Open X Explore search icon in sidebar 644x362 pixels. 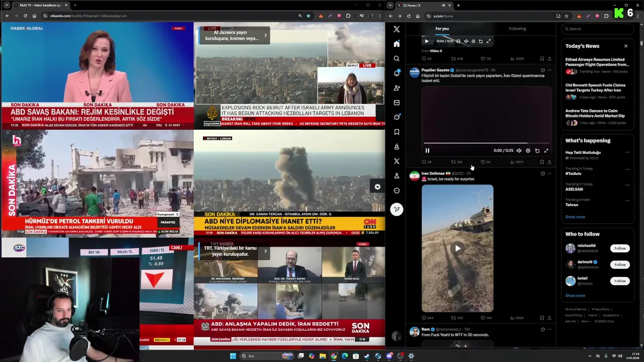[x=396, y=58]
